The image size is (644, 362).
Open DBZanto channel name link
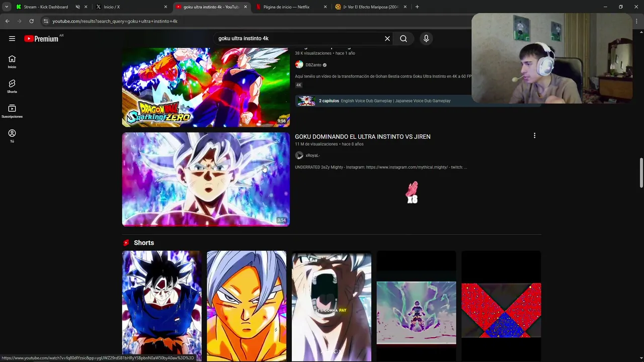(x=313, y=65)
